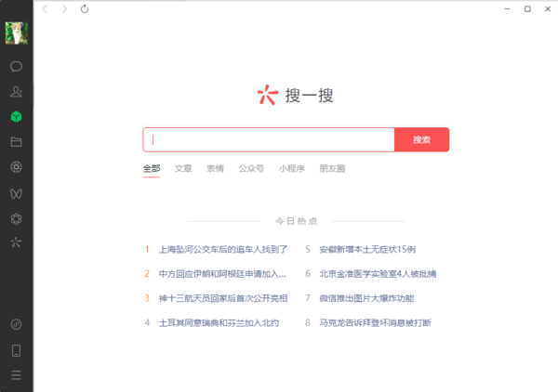This screenshot has width=558, height=392.
Task: Open the Mini Programs panel icon
Action: click(16, 324)
